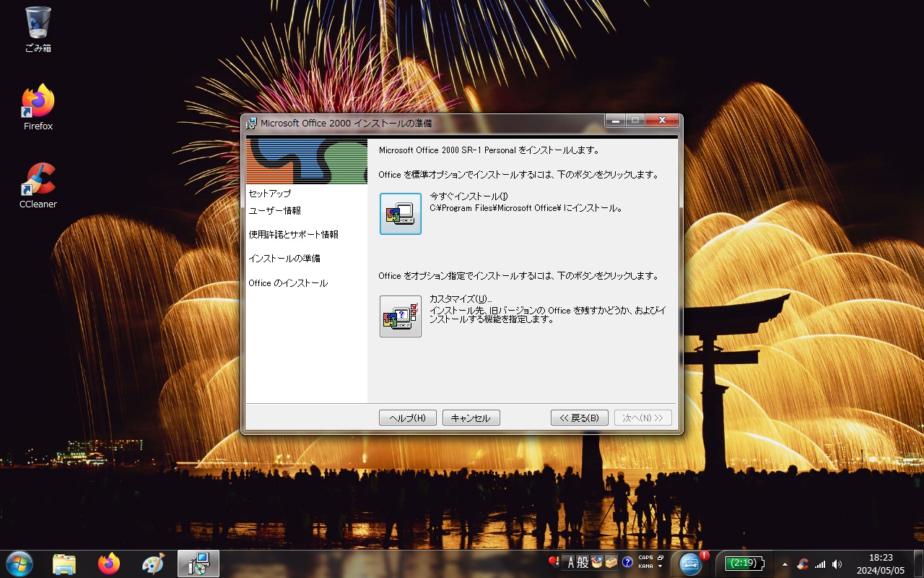Open the volume speaker tray icon

[837, 564]
